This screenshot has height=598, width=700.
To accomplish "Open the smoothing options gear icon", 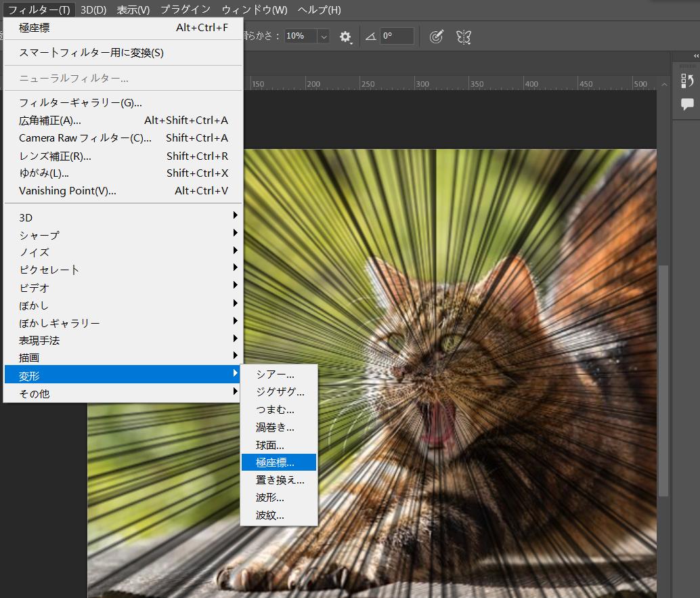I will (x=346, y=37).
